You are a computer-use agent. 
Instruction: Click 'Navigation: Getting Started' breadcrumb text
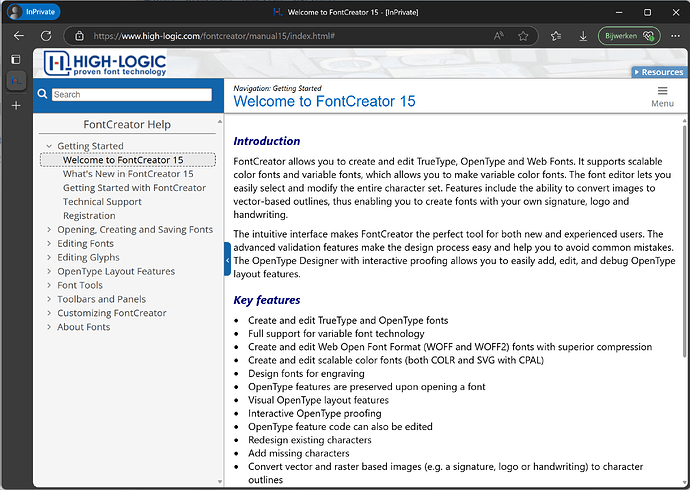pos(277,88)
